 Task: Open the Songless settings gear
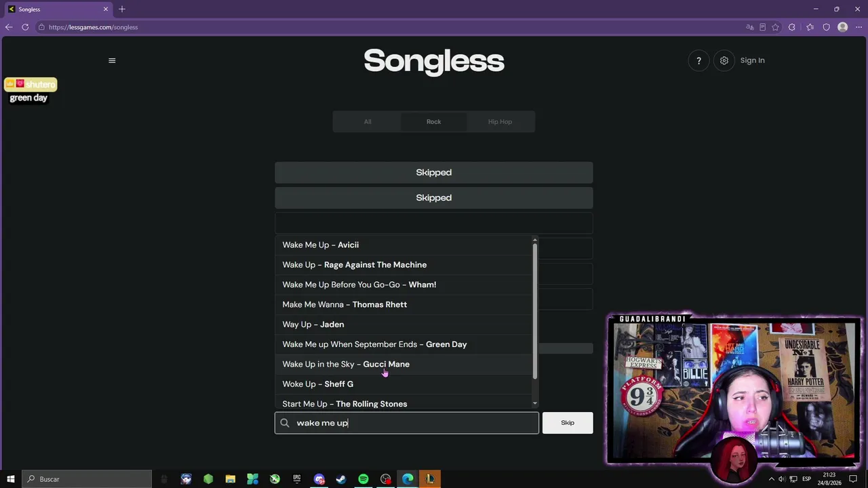(724, 61)
